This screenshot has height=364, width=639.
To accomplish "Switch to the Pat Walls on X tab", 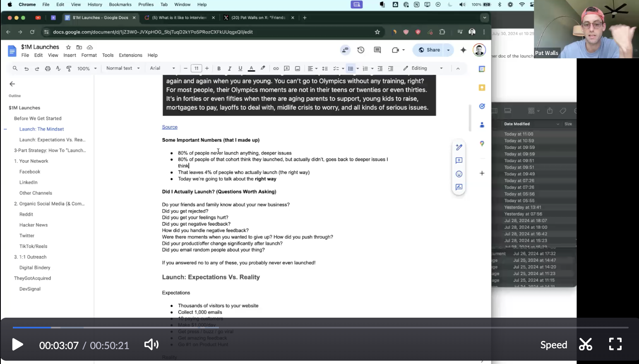I will pyautogui.click(x=258, y=18).
